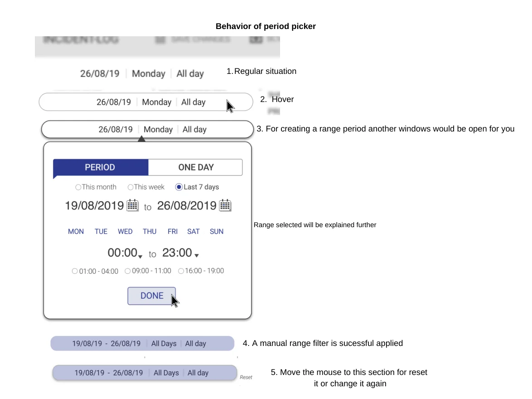Toggle the SUN weekday filter

pos(217,232)
